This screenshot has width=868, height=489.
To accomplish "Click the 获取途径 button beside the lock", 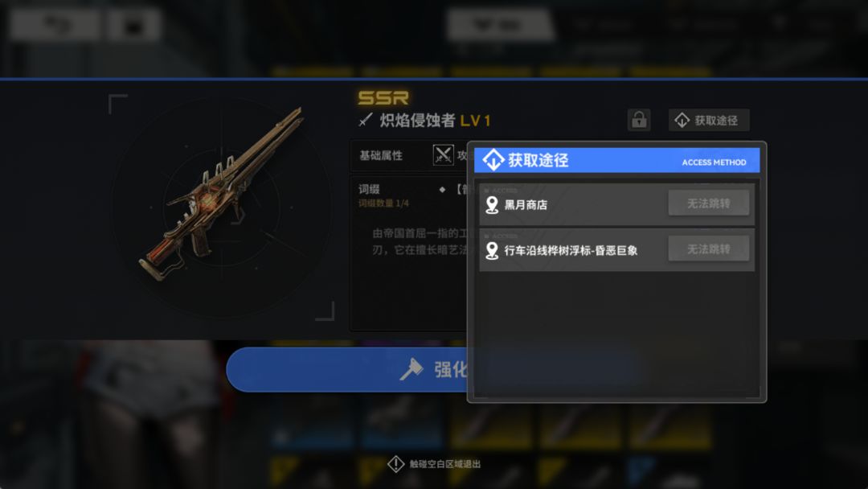I will (709, 120).
